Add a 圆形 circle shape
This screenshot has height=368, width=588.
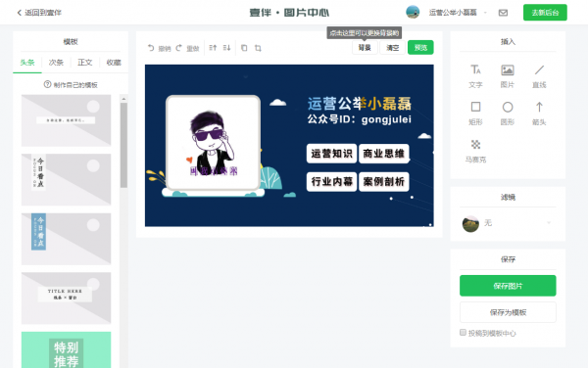point(508,114)
